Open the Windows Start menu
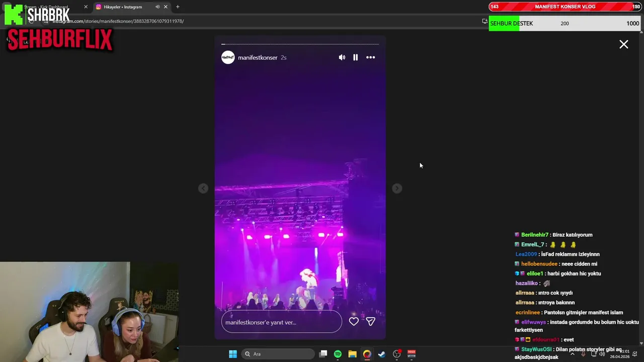Viewport: 644px width, 362px height. pyautogui.click(x=233, y=354)
